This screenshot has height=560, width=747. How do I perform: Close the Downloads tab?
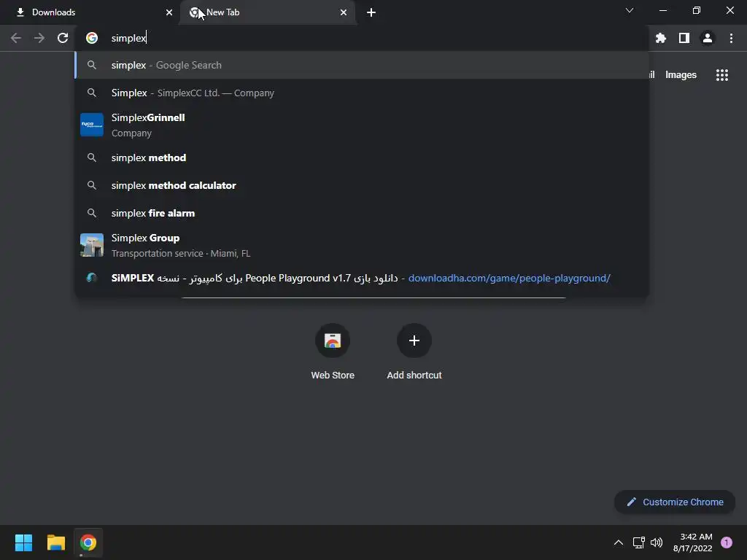(169, 12)
